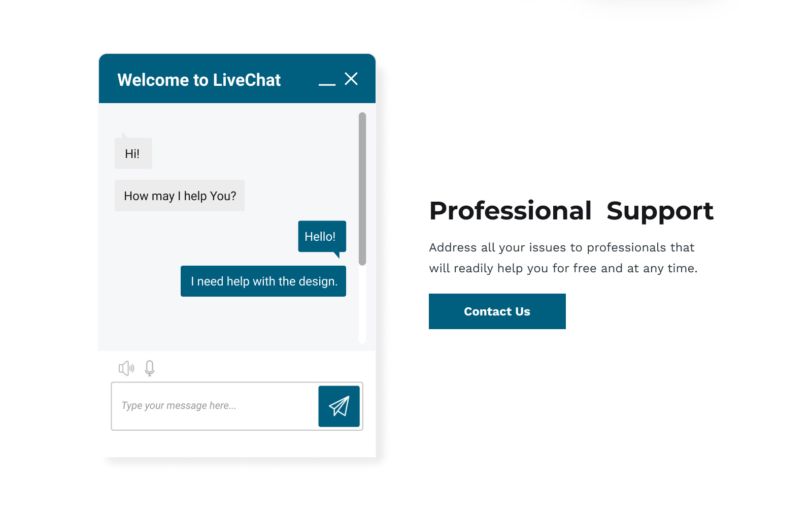This screenshot has width=812, height=511.
Task: Click empty chat area below last message
Action: click(x=228, y=324)
